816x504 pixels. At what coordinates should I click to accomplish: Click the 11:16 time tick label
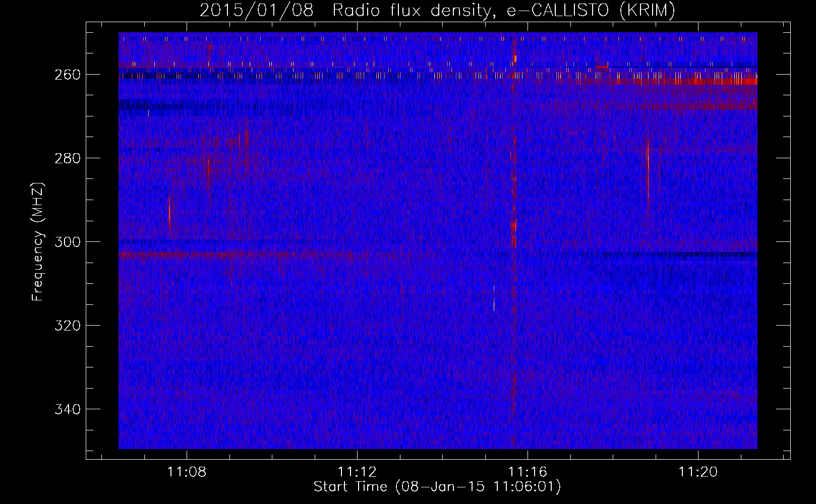528,472
